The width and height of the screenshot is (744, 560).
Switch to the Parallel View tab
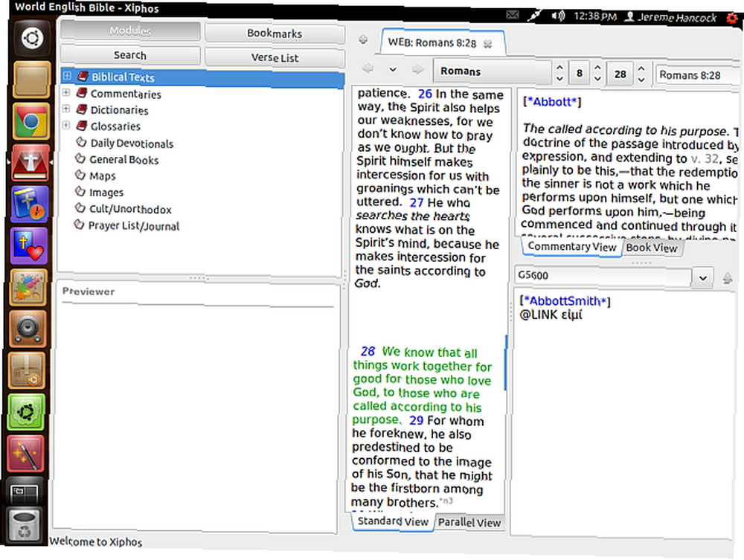tap(469, 523)
